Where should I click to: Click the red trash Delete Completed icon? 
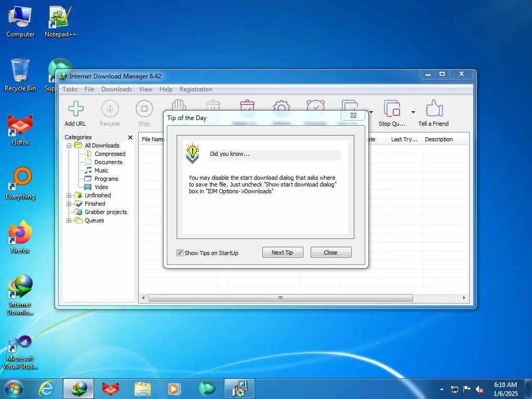click(x=247, y=105)
